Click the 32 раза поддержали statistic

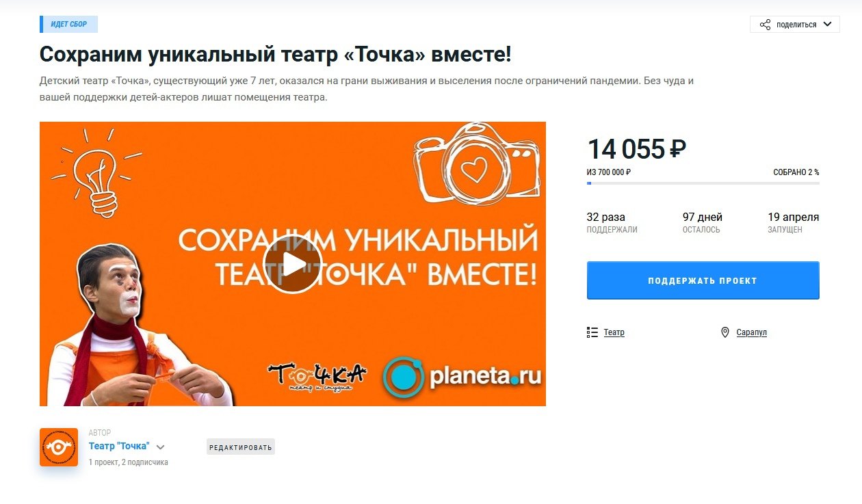(612, 223)
